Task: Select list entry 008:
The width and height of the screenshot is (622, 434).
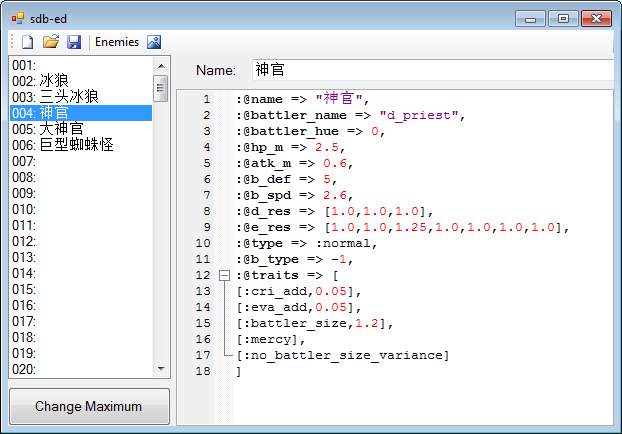Action: click(x=81, y=177)
